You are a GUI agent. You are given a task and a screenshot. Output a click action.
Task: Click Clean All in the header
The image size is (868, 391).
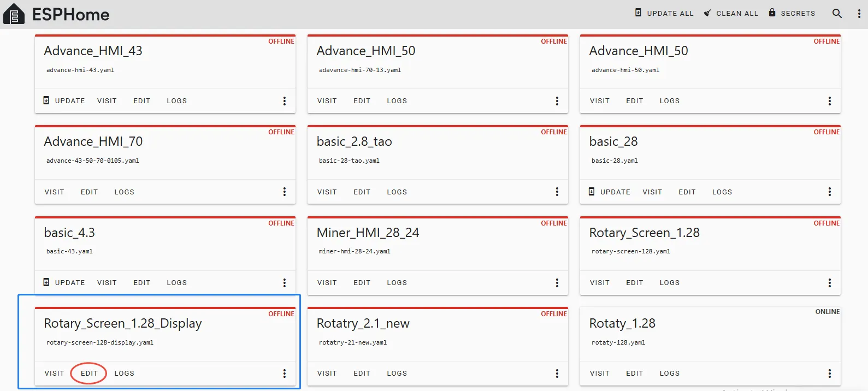tap(731, 13)
